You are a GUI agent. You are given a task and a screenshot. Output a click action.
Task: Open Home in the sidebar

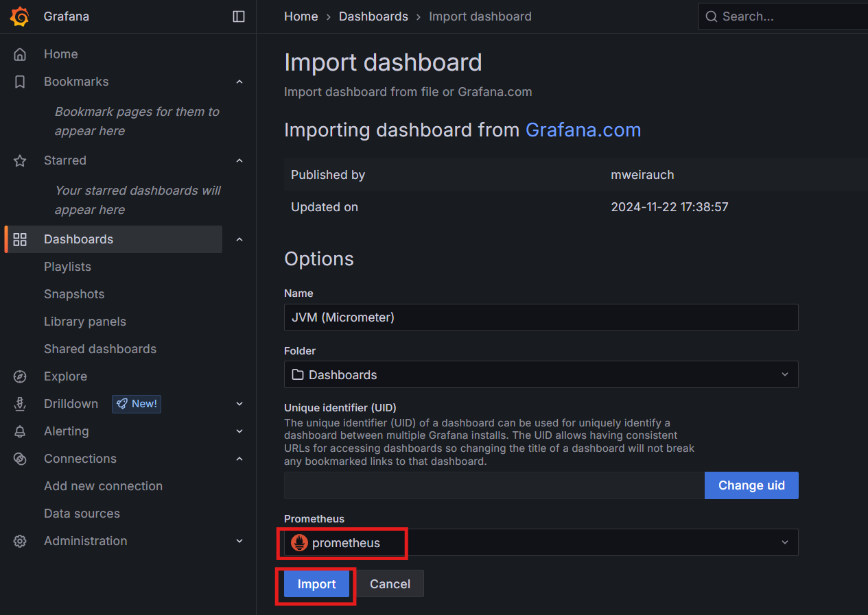[61, 54]
